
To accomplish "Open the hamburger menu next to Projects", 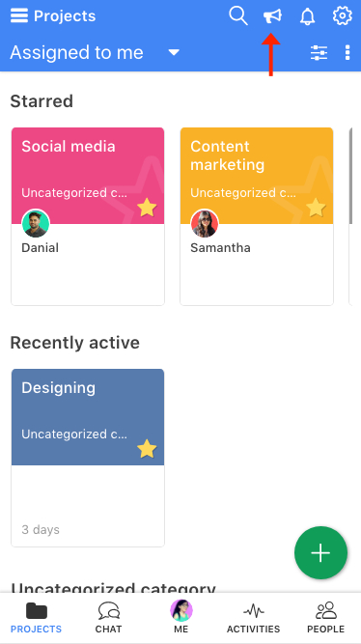I will (x=19, y=16).
